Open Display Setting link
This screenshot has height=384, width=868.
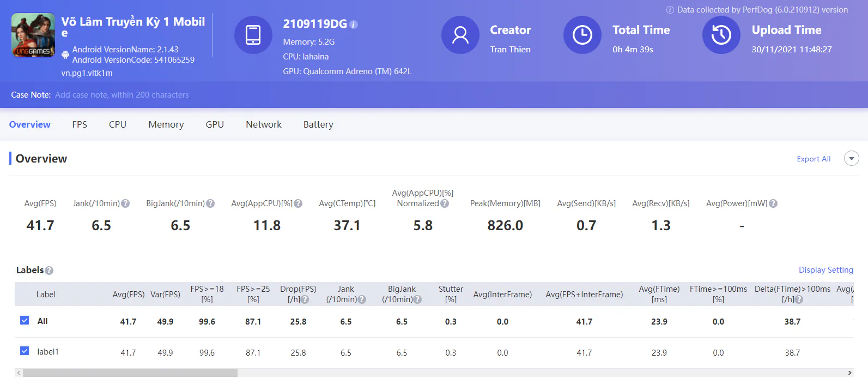pyautogui.click(x=826, y=270)
